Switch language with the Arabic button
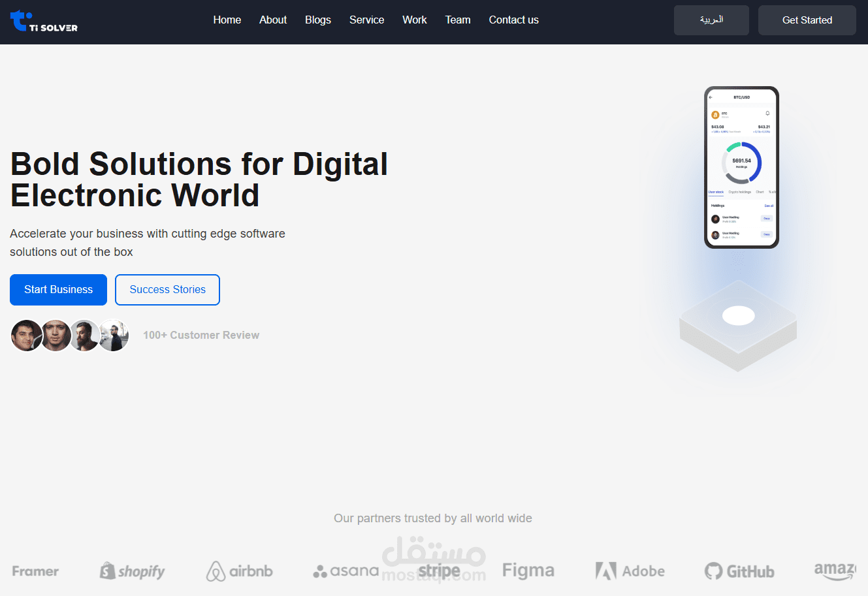 [711, 20]
